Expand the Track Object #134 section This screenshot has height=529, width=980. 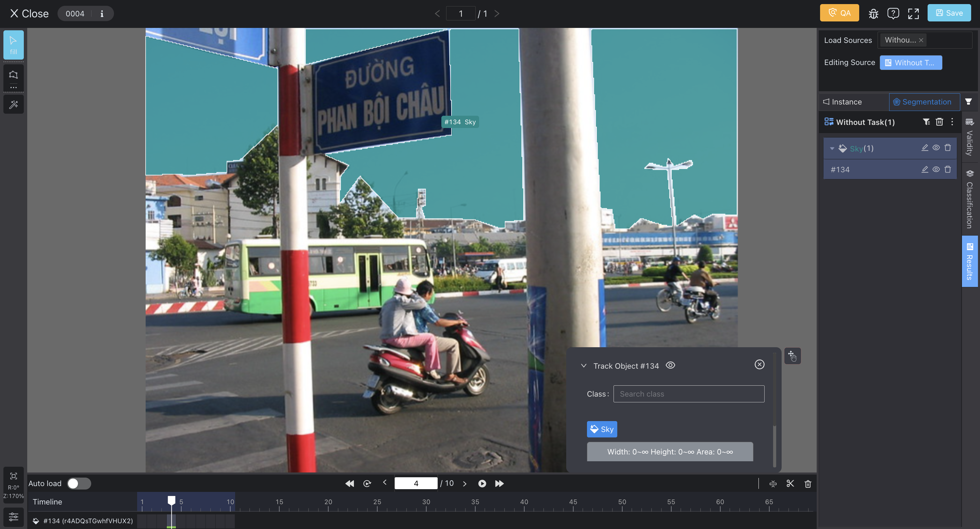coord(582,365)
